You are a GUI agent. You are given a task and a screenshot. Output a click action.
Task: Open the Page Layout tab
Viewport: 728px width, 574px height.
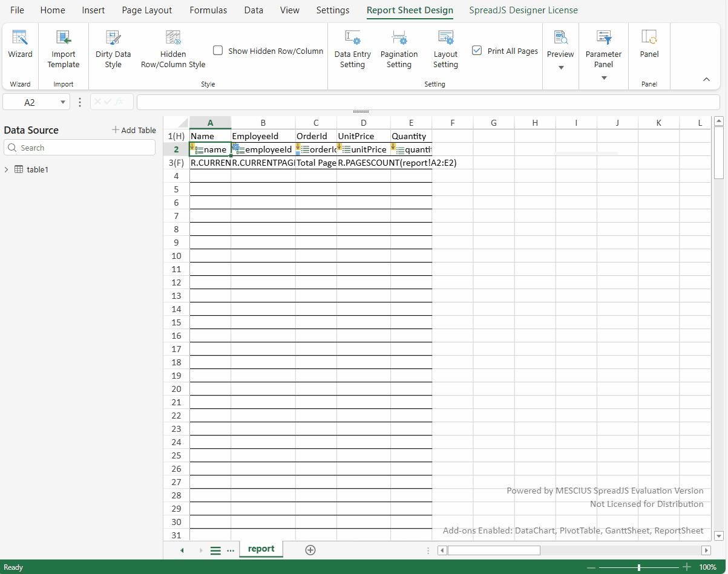tap(146, 10)
